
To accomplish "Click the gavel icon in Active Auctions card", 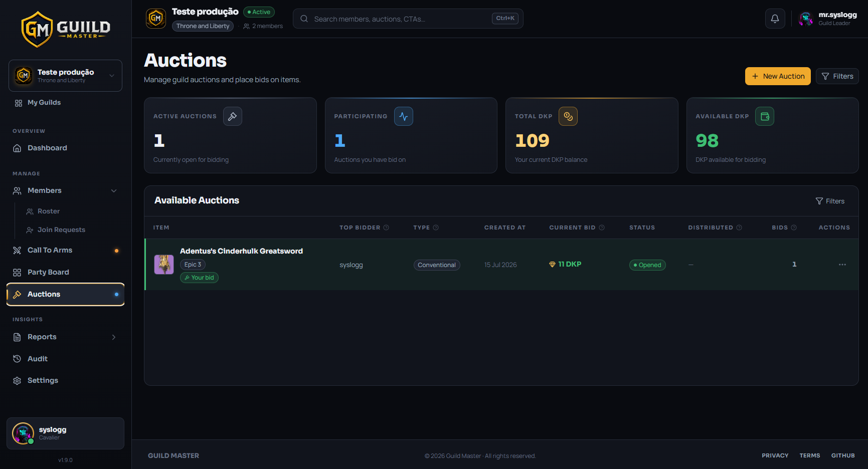I will coord(233,116).
